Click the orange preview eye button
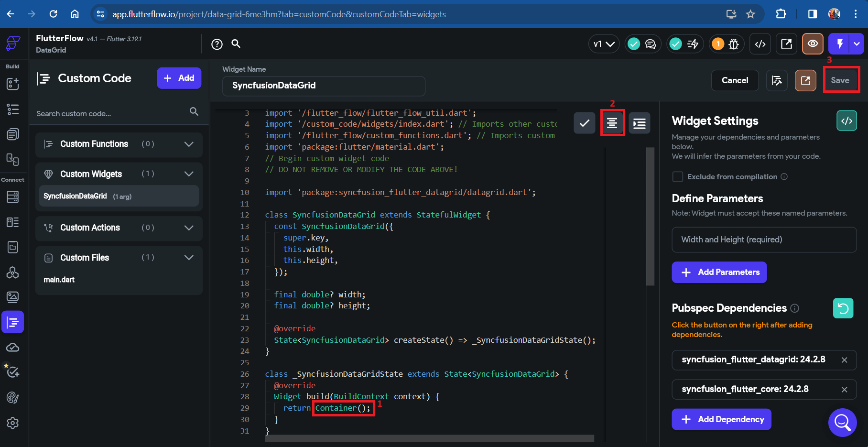The height and width of the screenshot is (447, 868). point(813,44)
